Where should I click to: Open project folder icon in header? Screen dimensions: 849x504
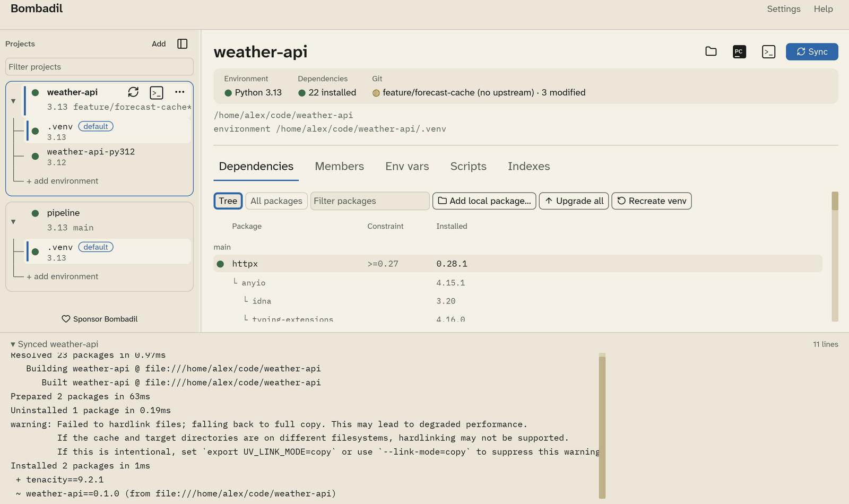(711, 51)
